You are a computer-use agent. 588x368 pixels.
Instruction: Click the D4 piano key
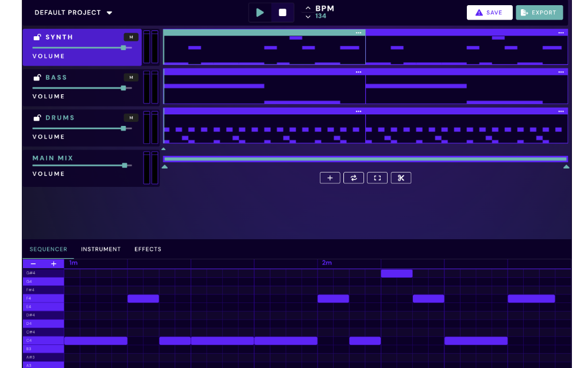tap(44, 324)
